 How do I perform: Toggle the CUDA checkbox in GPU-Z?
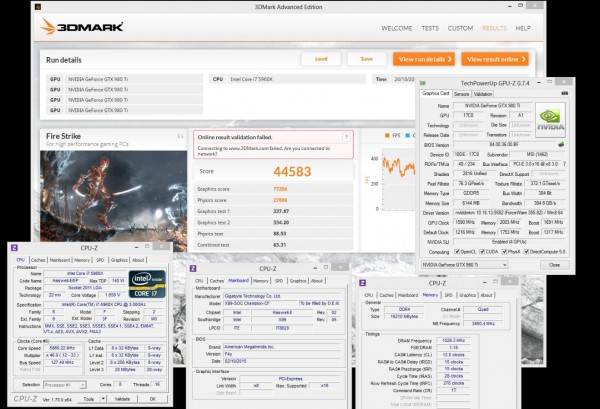482,252
